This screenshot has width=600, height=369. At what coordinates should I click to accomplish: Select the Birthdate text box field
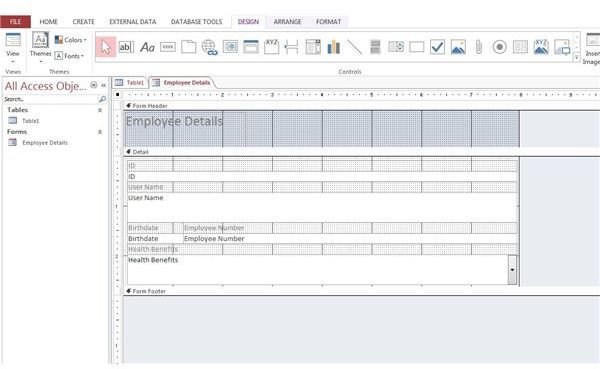pos(155,238)
